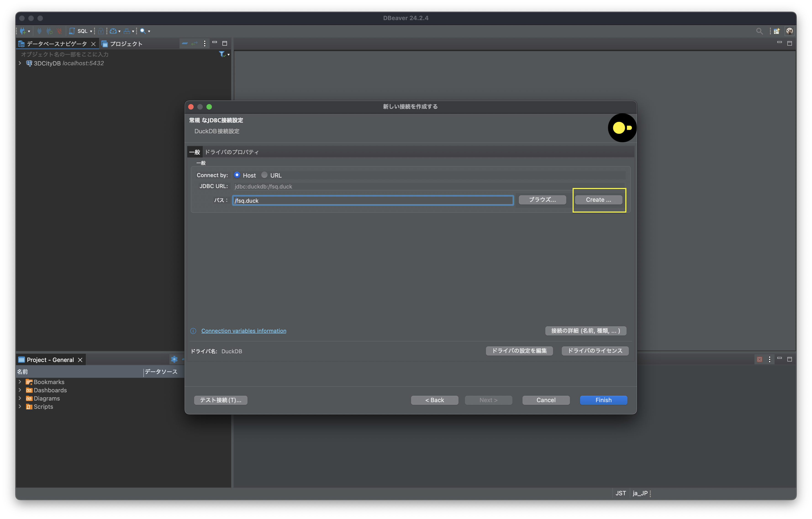The image size is (812, 519).
Task: Click the テスト接続 button
Action: pos(221,400)
